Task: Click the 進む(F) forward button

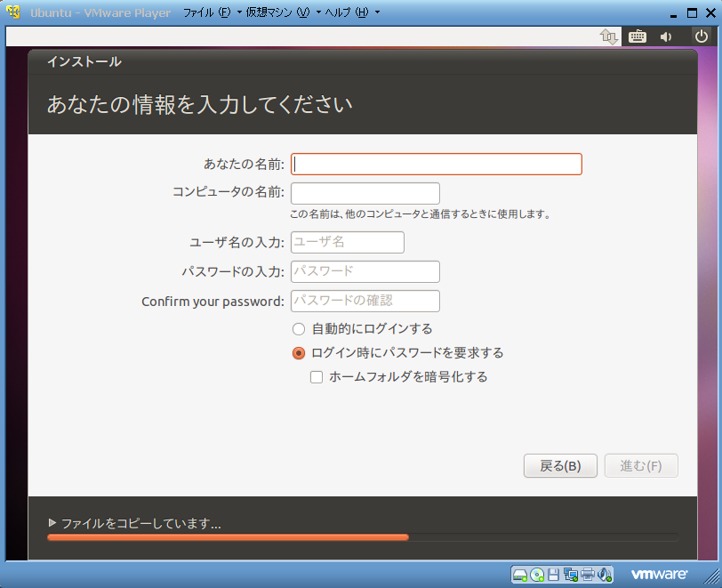Action: pos(641,466)
